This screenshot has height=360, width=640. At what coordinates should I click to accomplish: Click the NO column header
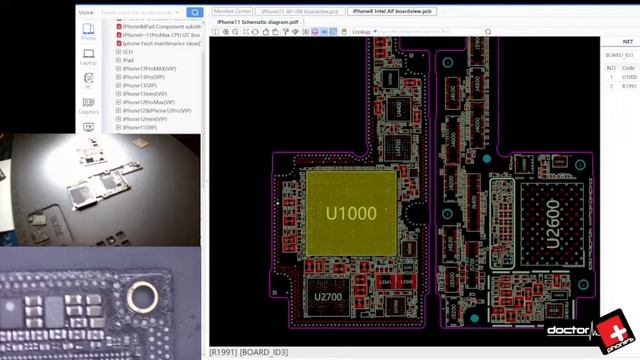pyautogui.click(x=611, y=68)
